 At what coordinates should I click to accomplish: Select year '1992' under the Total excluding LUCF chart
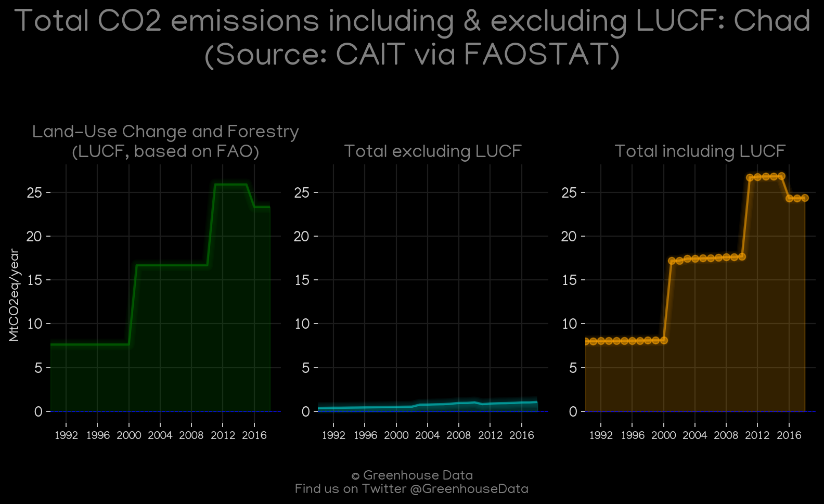(x=333, y=435)
